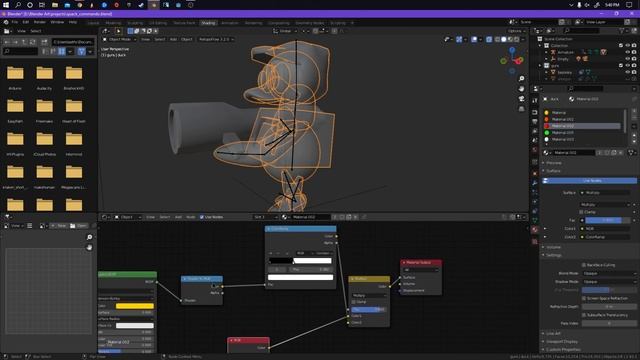Image resolution: width=640 pixels, height=360 pixels.
Task: Expand the Viewport Display panel
Action: coord(561,342)
